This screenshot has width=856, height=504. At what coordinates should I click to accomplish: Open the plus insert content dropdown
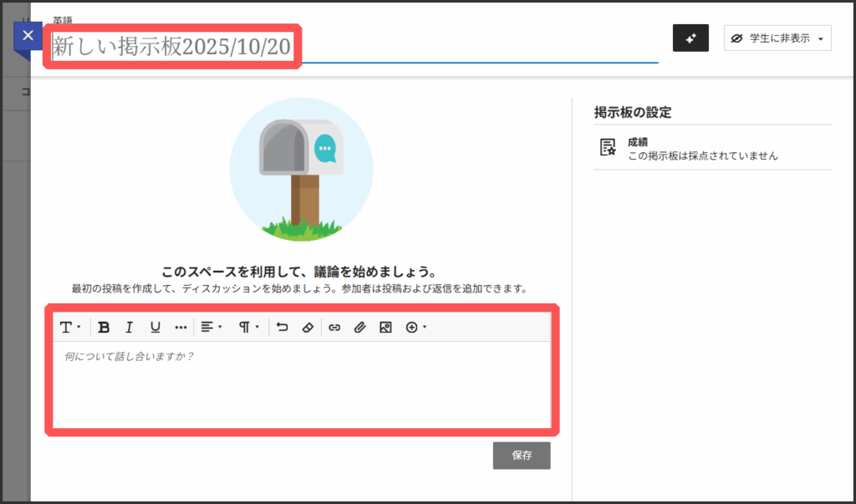click(415, 328)
